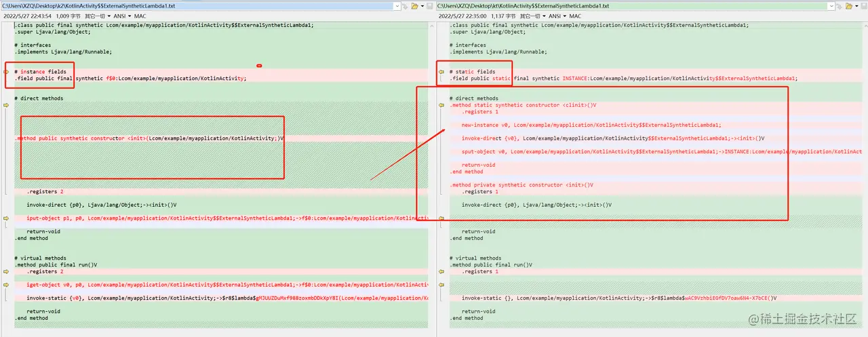This screenshot has height=337, width=868.
Task: Open left pane 其它一切 file type dropdown
Action: coord(96,16)
